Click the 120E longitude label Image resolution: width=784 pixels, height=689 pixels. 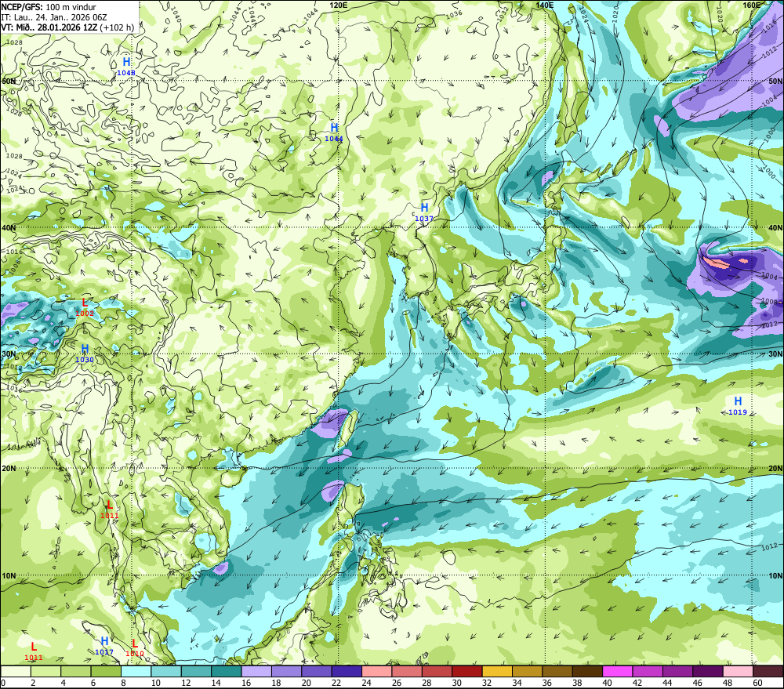339,5
